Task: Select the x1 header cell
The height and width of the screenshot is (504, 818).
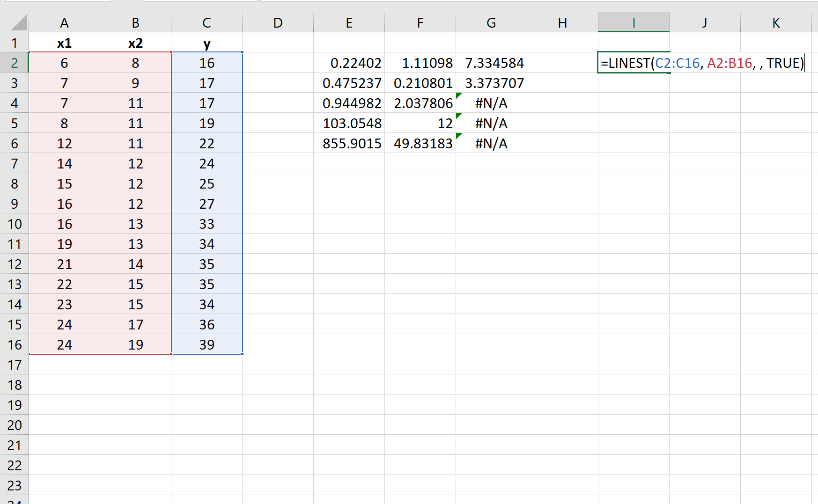Action: [65, 43]
